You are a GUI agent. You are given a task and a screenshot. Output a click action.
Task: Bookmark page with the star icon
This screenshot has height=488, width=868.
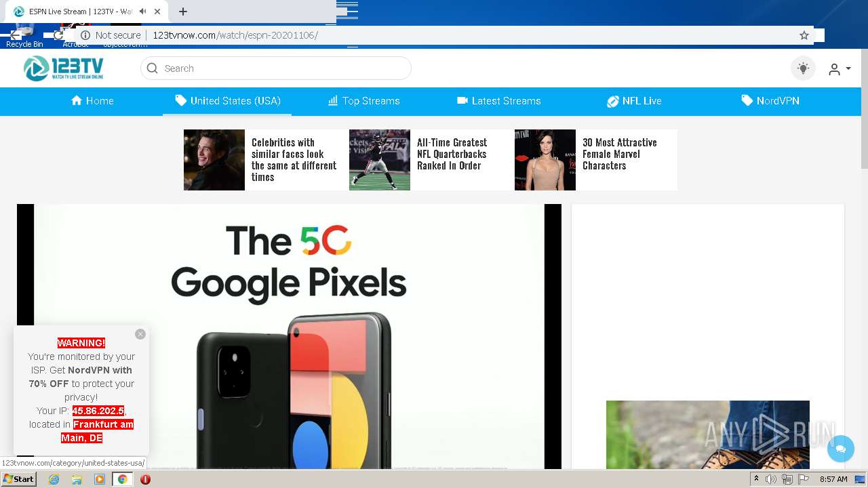804,35
